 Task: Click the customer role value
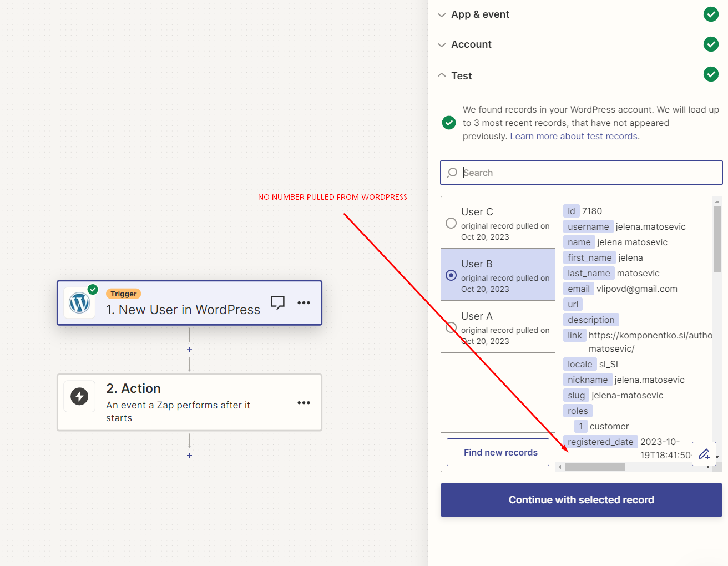[609, 426]
